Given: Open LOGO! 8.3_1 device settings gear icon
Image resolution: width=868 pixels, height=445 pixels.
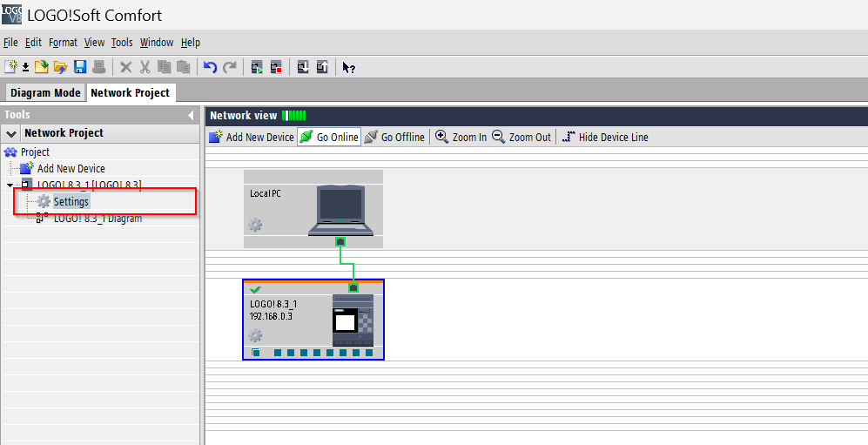Looking at the screenshot, I should click(255, 335).
